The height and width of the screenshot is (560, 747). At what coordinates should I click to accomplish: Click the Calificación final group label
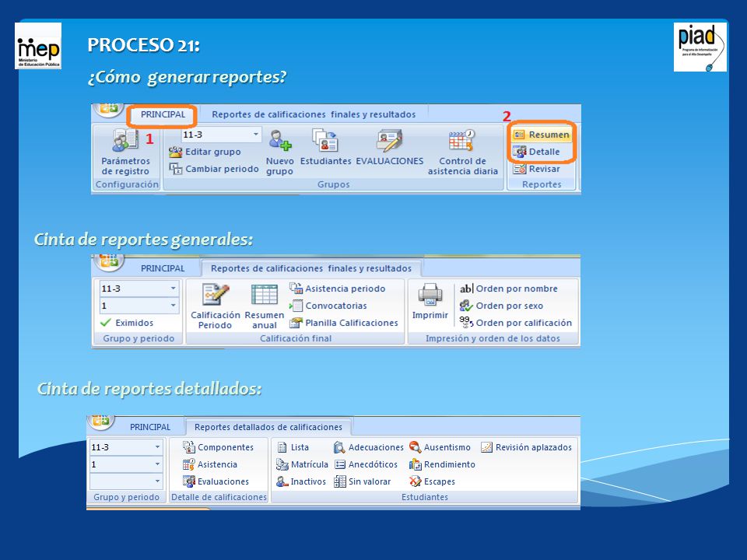pos(296,338)
